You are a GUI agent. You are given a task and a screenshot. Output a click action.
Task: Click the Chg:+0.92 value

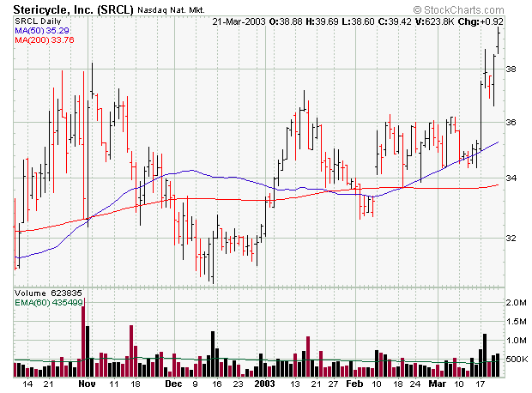click(x=481, y=21)
